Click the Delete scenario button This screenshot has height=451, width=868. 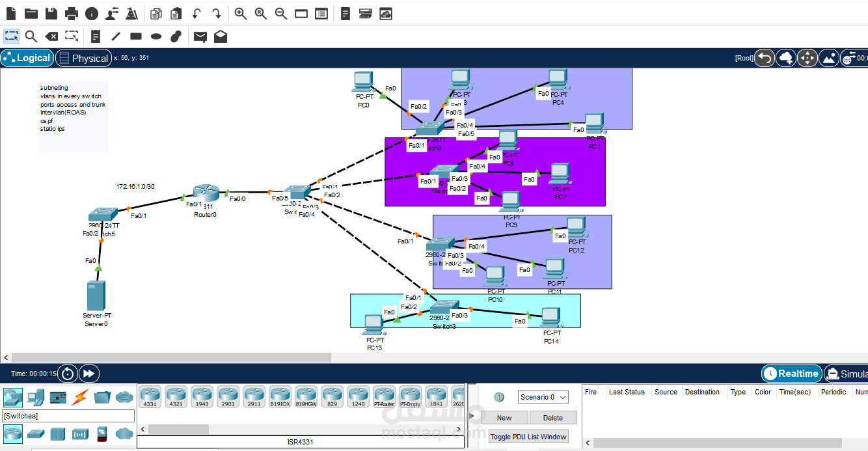[x=552, y=418]
